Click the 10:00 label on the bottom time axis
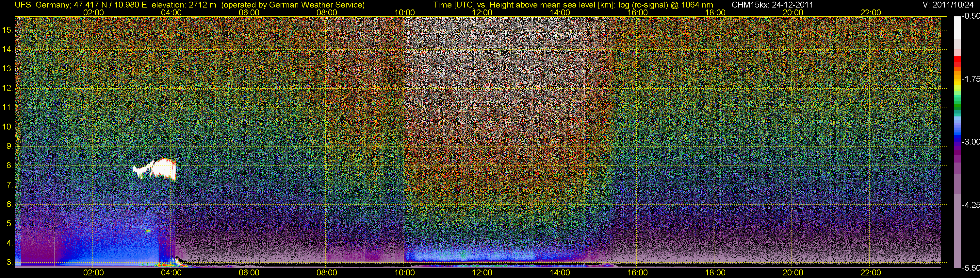 tap(404, 273)
